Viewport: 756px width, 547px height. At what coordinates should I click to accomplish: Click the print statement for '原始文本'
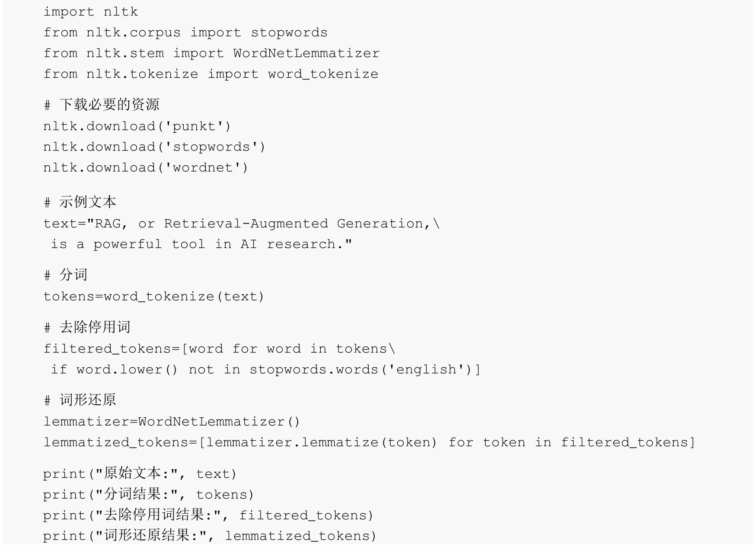point(140,473)
